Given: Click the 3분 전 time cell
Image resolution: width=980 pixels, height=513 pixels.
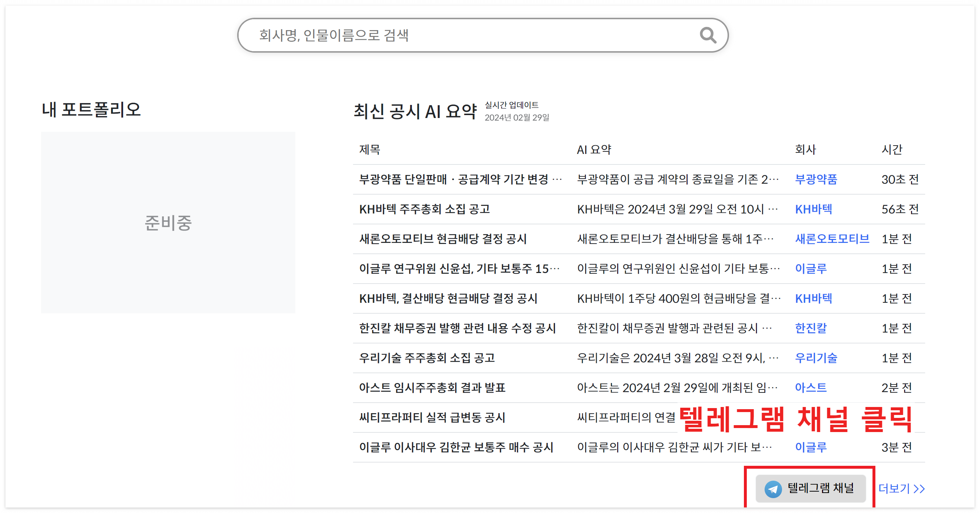Looking at the screenshot, I should tap(897, 447).
